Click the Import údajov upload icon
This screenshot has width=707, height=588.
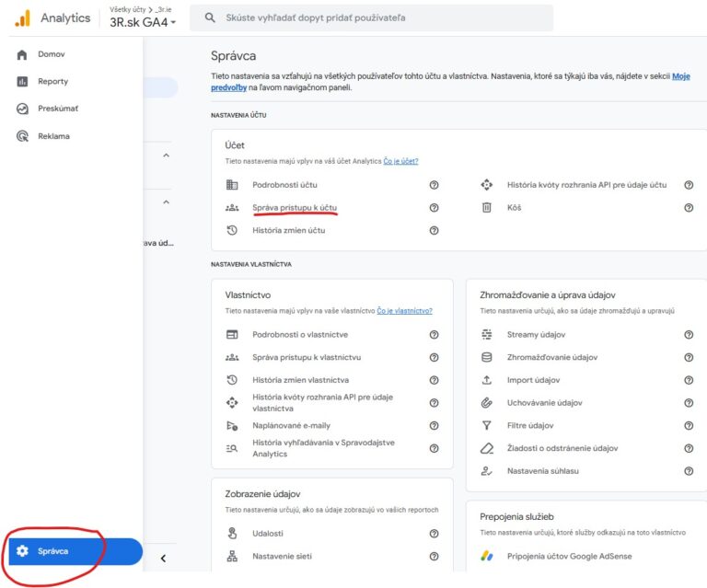click(486, 380)
